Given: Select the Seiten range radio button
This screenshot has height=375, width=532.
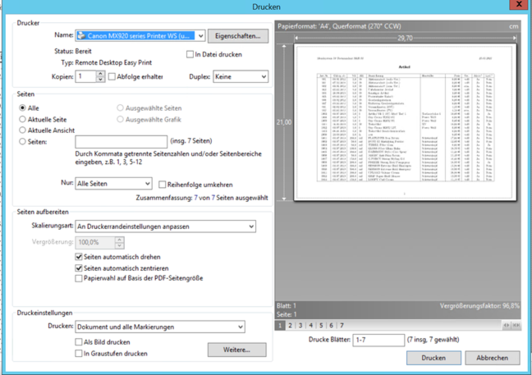Looking at the screenshot, I should click(x=22, y=142).
